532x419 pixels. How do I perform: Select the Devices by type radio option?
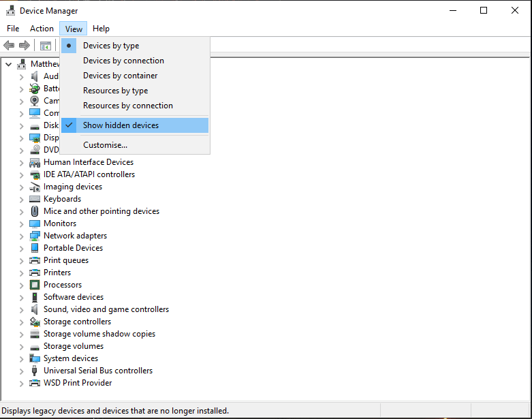135,46
